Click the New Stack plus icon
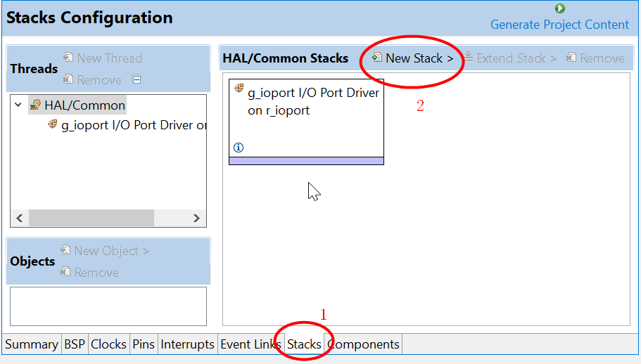Viewport: 641px width, 364px height. point(377,58)
